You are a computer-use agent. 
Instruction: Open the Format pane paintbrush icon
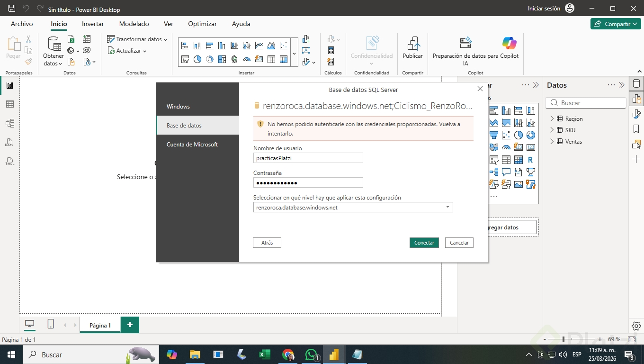click(636, 114)
